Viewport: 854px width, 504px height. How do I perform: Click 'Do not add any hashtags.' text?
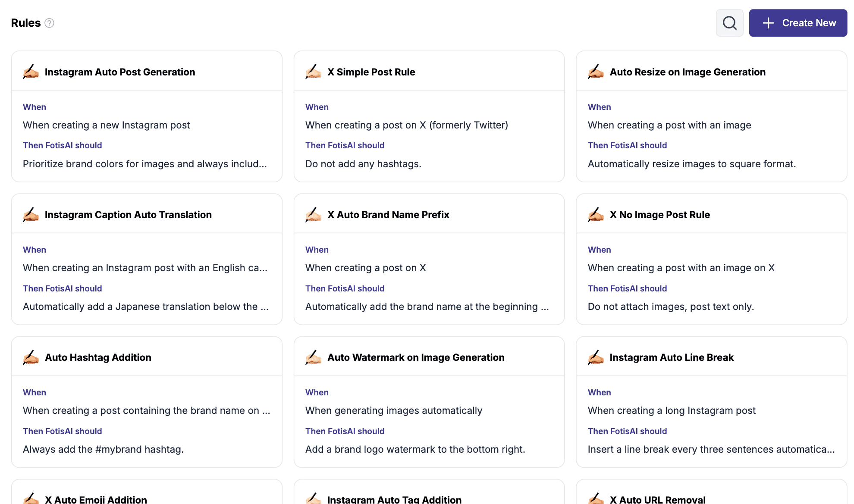(x=363, y=164)
